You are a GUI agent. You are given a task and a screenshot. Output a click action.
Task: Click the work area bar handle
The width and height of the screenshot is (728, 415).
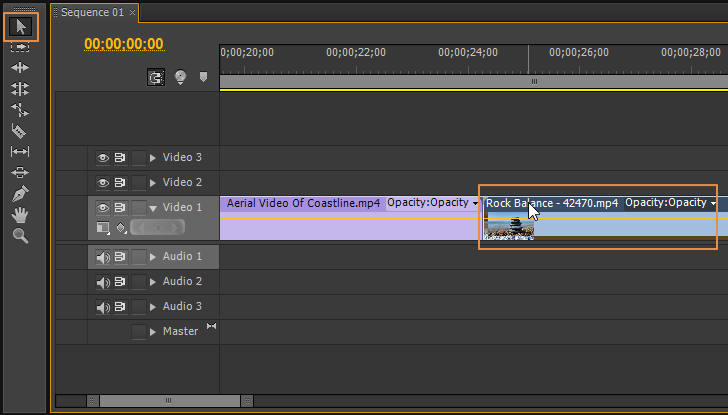(534, 82)
